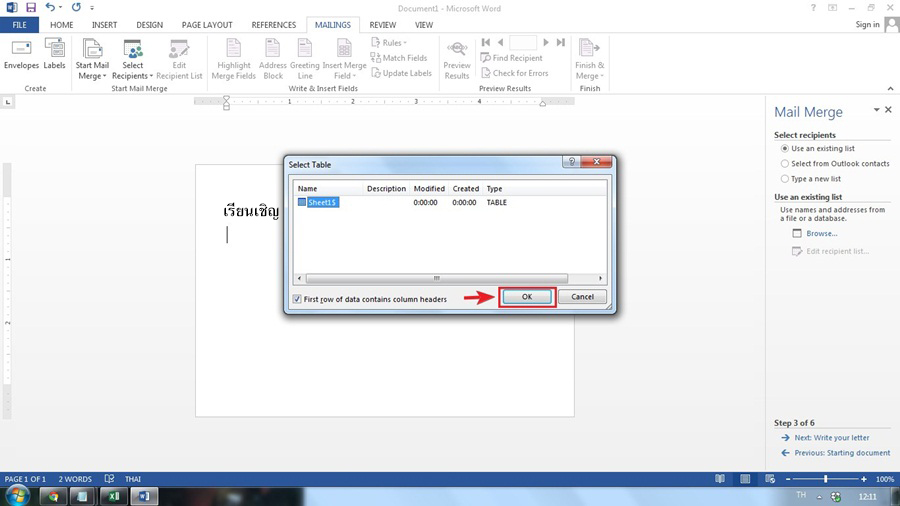The height and width of the screenshot is (506, 900).
Task: Switch to Read Mode view
Action: pos(720,479)
